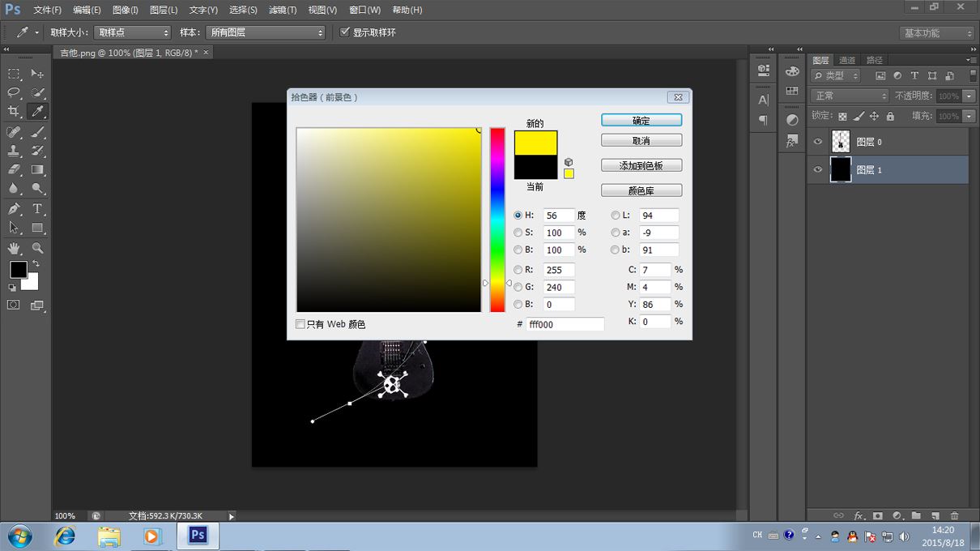Open 取样大小 dropdown
Screen dimensions: 980x551
pos(133,32)
